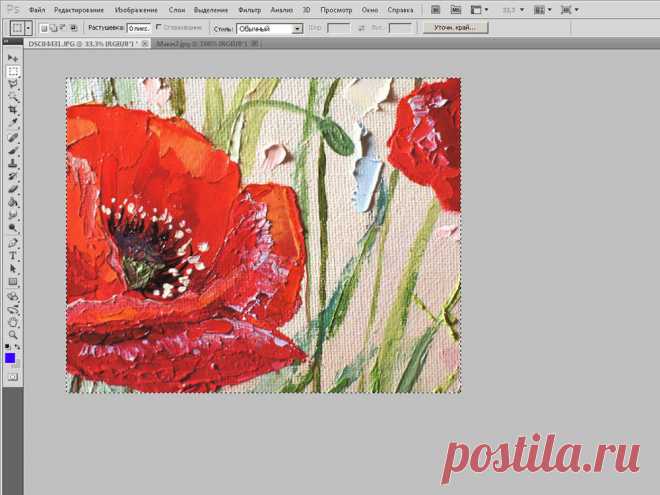Open the Слои menu
Screen dimensions: 660x495
(177, 9)
